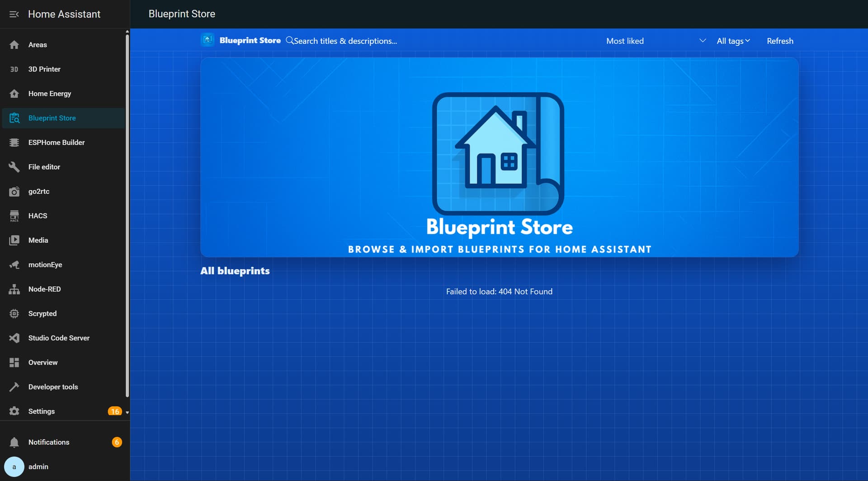Click the Node-RED hierarchy icon

(x=14, y=289)
